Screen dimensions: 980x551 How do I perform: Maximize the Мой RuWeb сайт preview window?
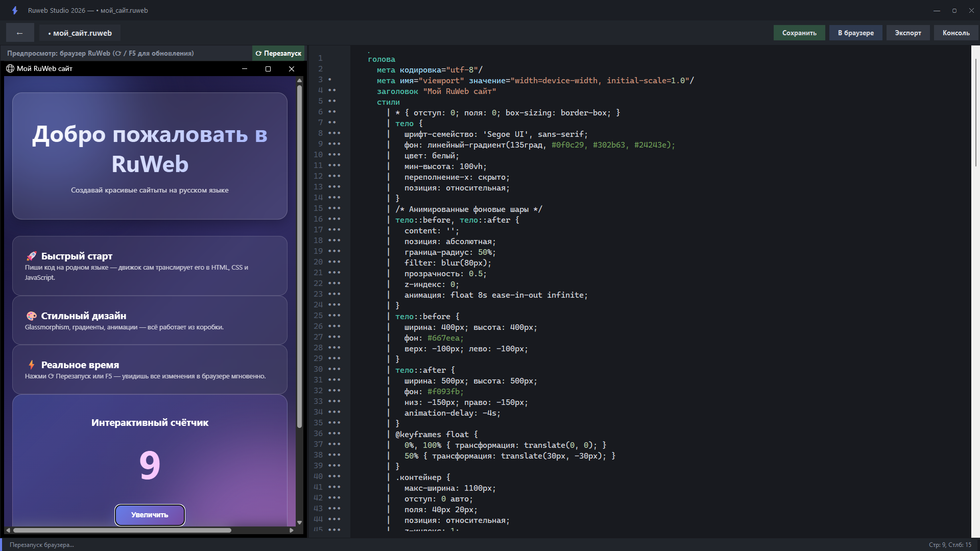[268, 68]
